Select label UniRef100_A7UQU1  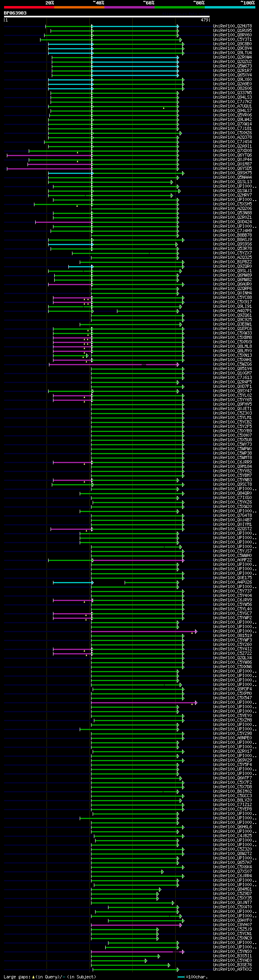pos(232,106)
